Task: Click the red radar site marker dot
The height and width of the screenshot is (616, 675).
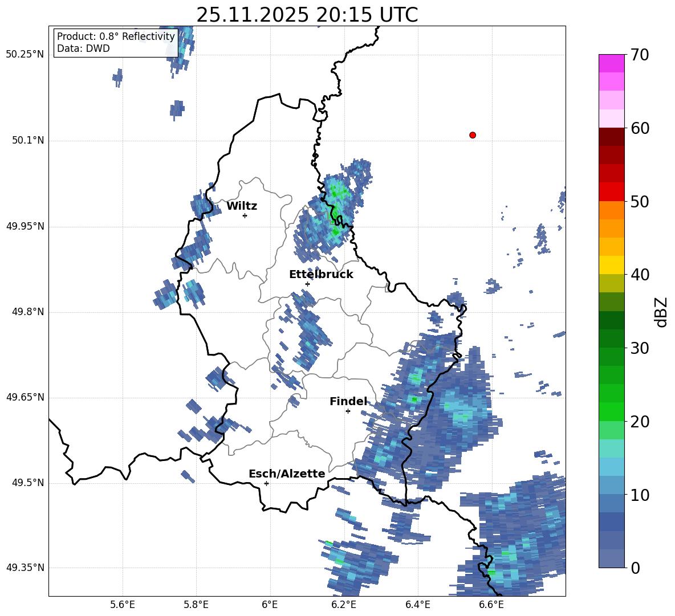Action: coord(473,135)
